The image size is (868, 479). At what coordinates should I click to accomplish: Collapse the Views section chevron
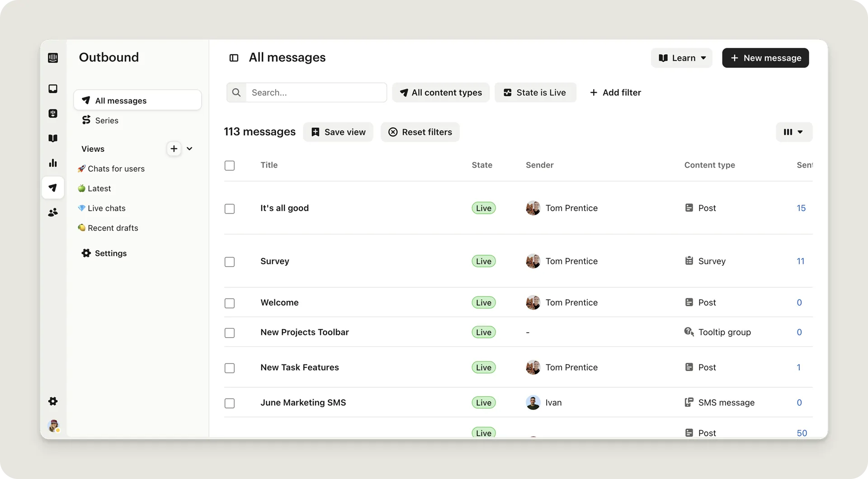(189, 149)
